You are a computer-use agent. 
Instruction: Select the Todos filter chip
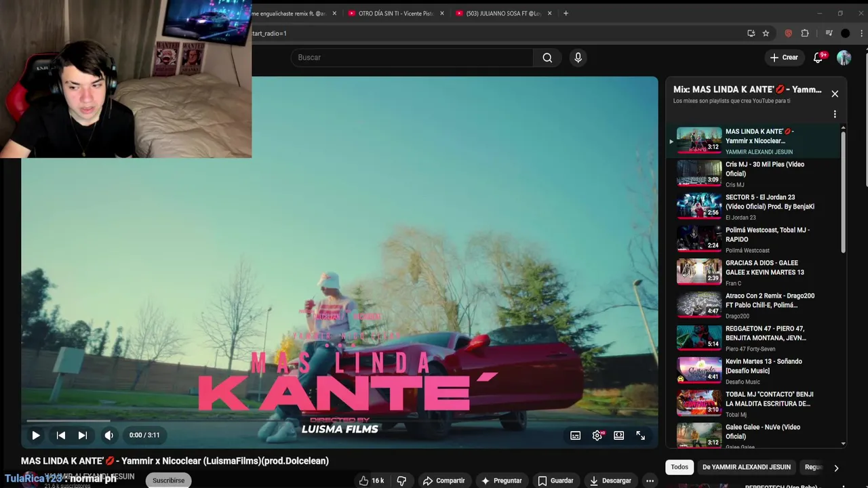coord(679,467)
